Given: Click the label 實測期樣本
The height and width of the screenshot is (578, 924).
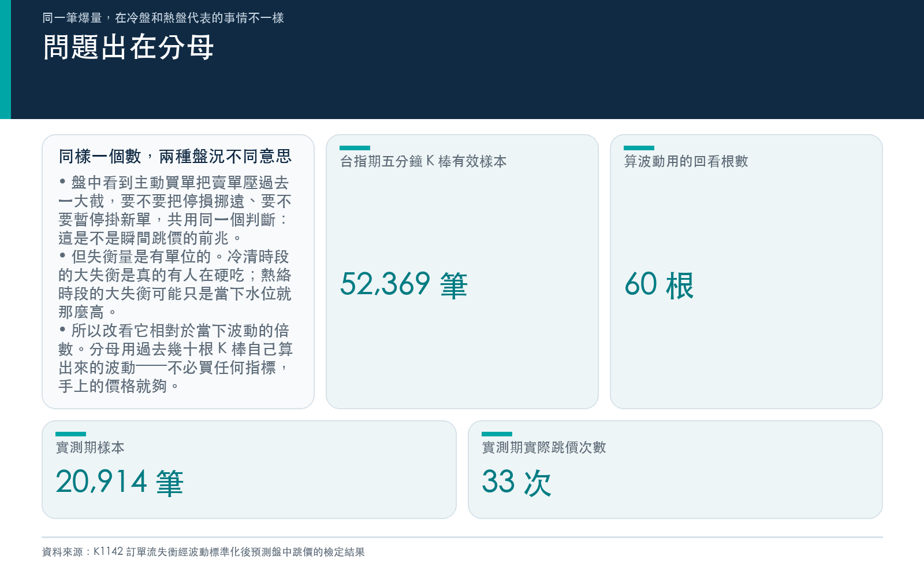Looking at the screenshot, I should [x=90, y=447].
